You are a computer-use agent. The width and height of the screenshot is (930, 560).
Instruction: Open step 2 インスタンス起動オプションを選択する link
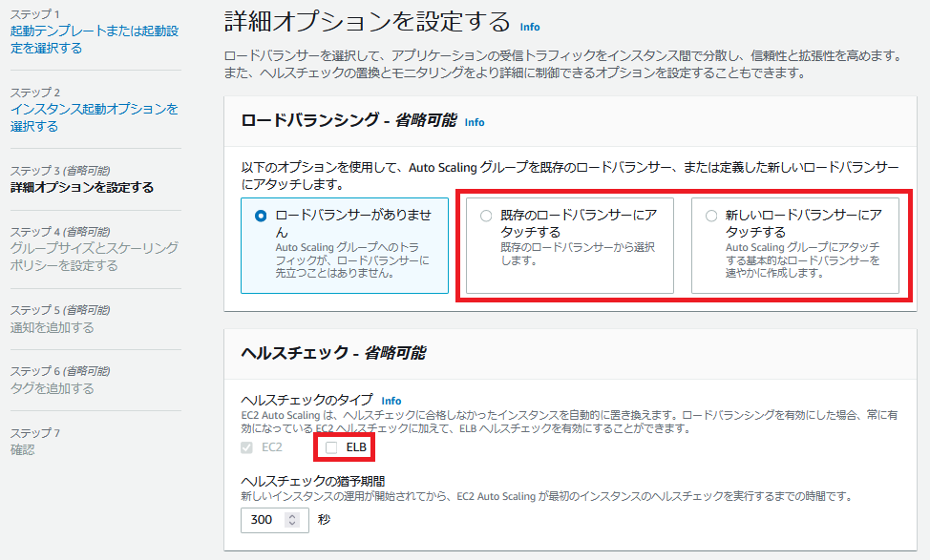[95, 117]
